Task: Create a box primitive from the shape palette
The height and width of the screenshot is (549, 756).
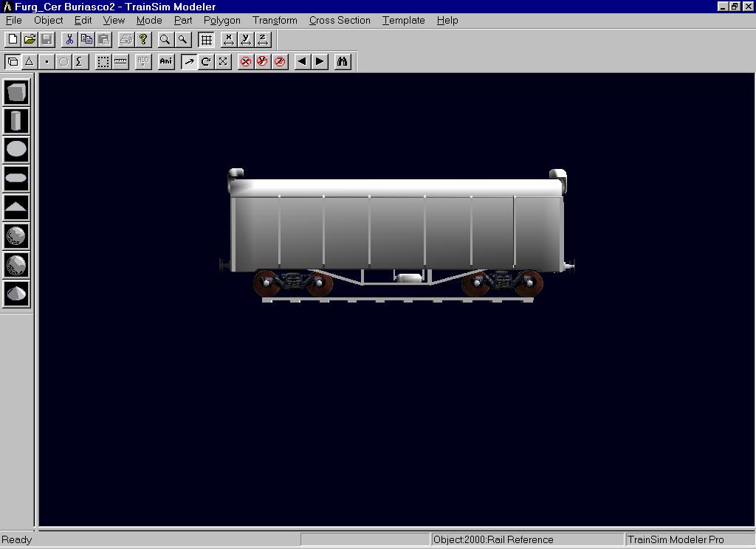Action: (16, 92)
